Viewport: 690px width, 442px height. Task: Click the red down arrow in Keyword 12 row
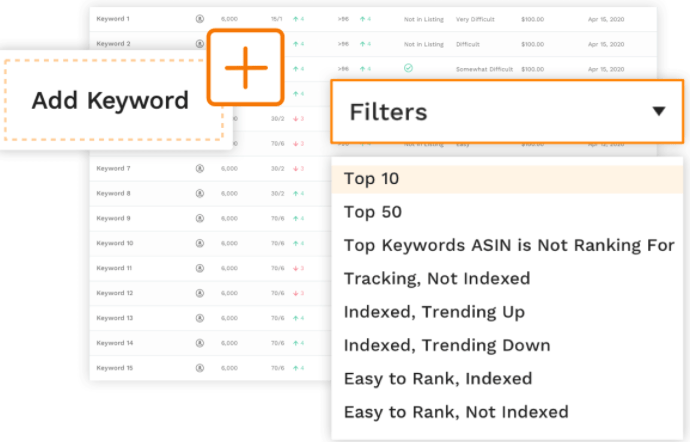point(296,293)
